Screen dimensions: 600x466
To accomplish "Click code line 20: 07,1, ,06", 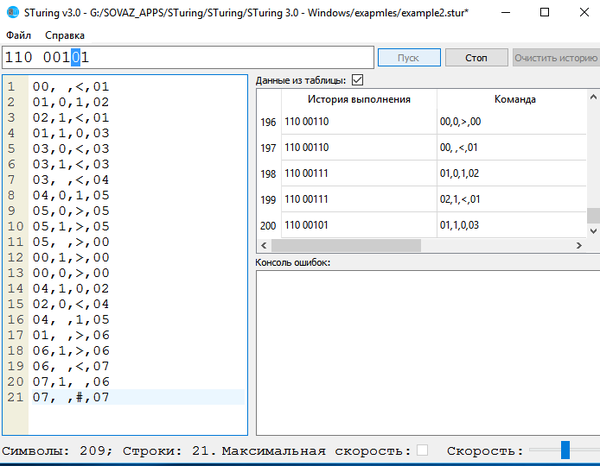I will pyautogui.click(x=71, y=381).
